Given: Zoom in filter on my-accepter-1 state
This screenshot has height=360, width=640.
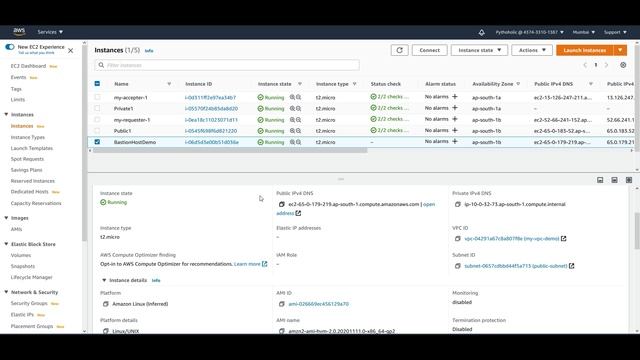Looking at the screenshot, I should pos(292,97).
